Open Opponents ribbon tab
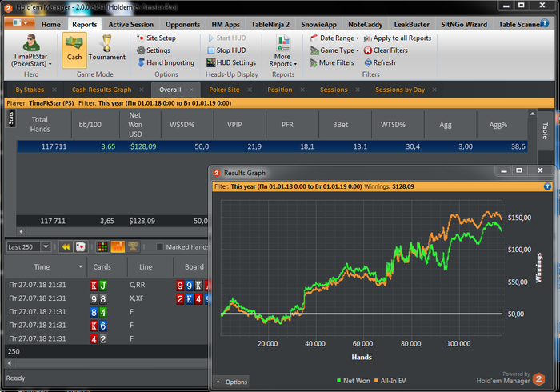This screenshot has width=560, height=392. click(182, 24)
